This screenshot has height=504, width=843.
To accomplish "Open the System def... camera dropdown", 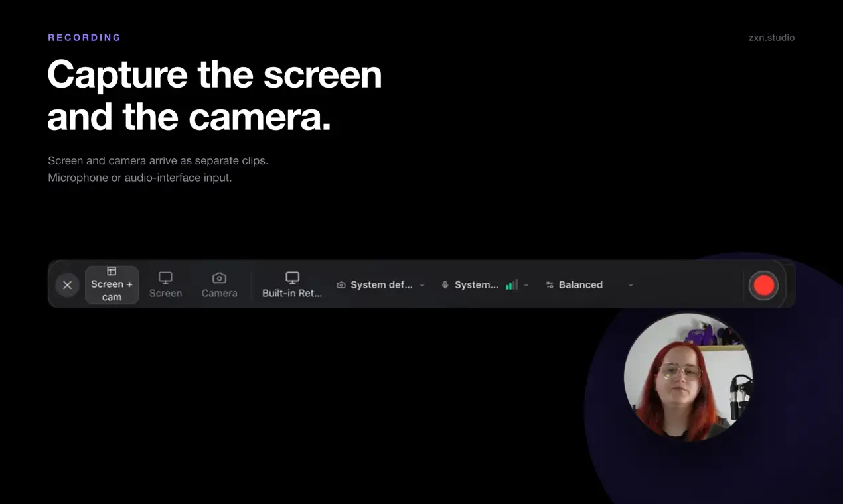I will [381, 285].
